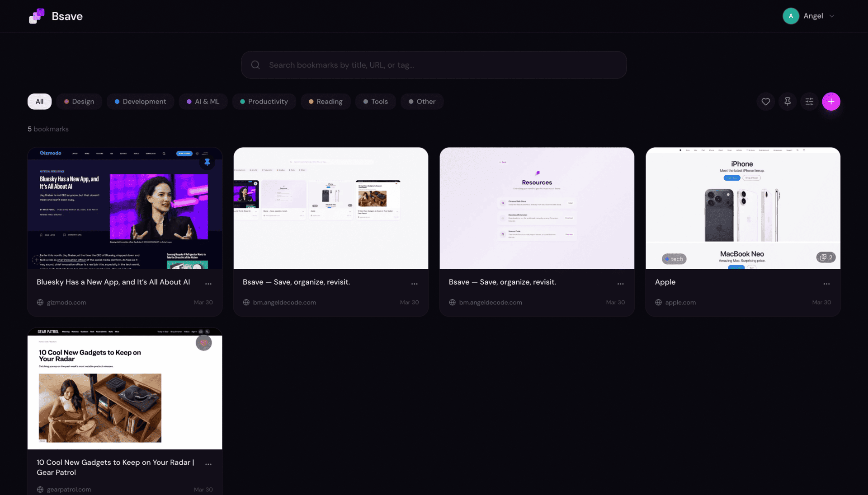Viewport: 868px width, 495px height.
Task: Open the filter sliders settings icon
Action: coord(809,102)
